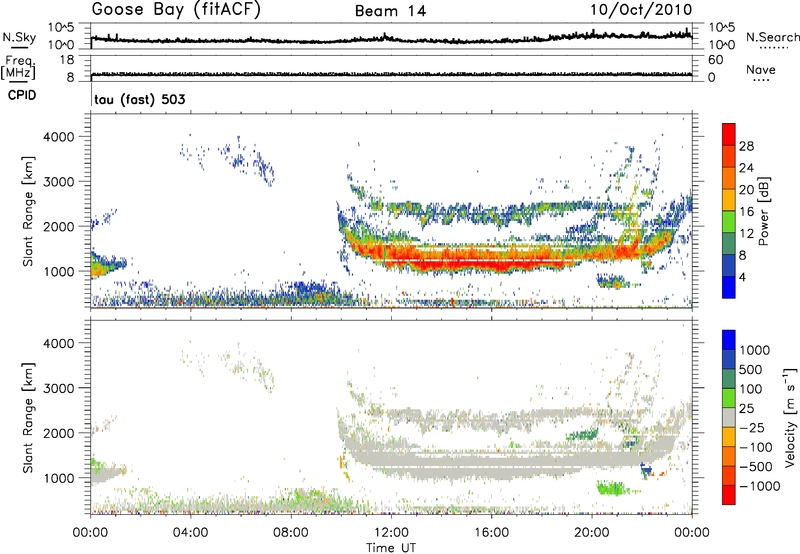Viewport: 800px width, 554px height.
Task: Select the 3000 km tick on power panel
Action: (x=59, y=182)
